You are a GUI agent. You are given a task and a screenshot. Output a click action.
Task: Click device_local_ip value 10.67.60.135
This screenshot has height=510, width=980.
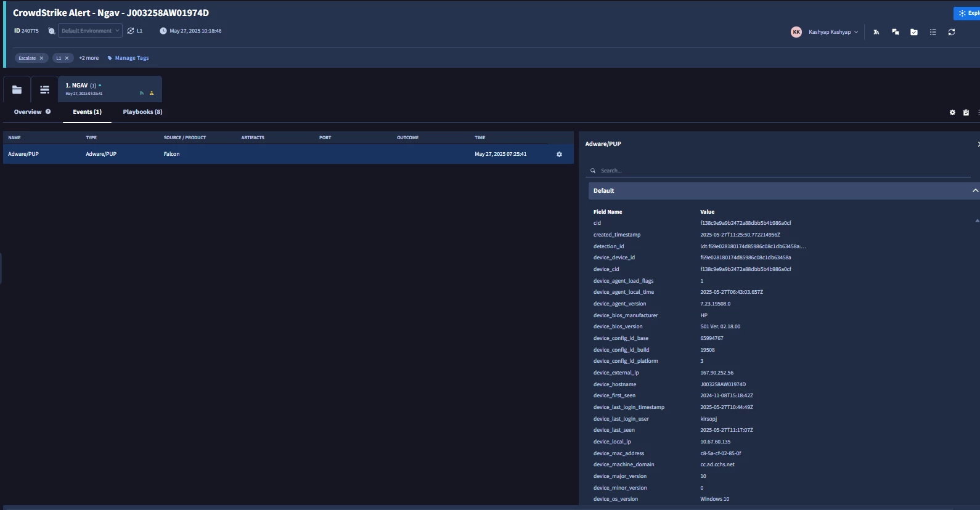(x=715, y=442)
